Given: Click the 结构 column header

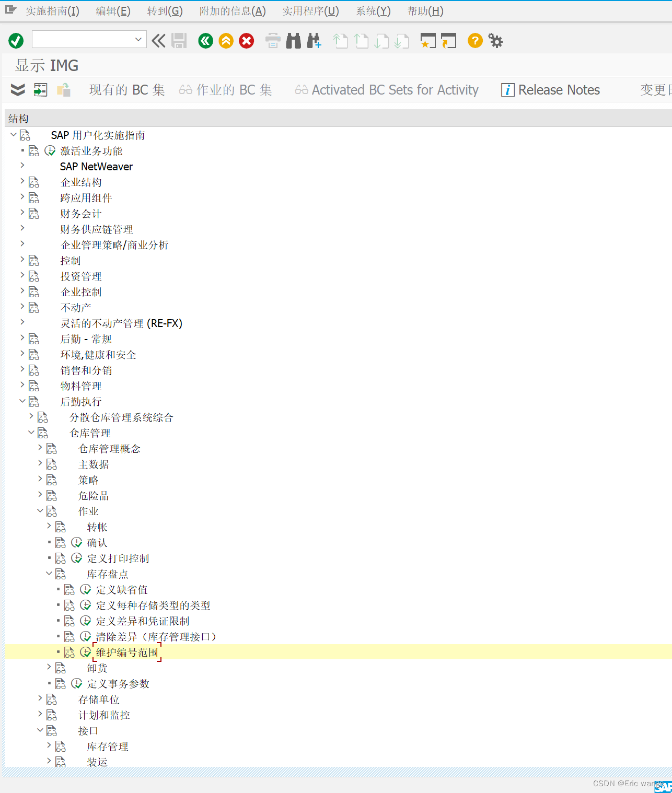Looking at the screenshot, I should (338, 119).
